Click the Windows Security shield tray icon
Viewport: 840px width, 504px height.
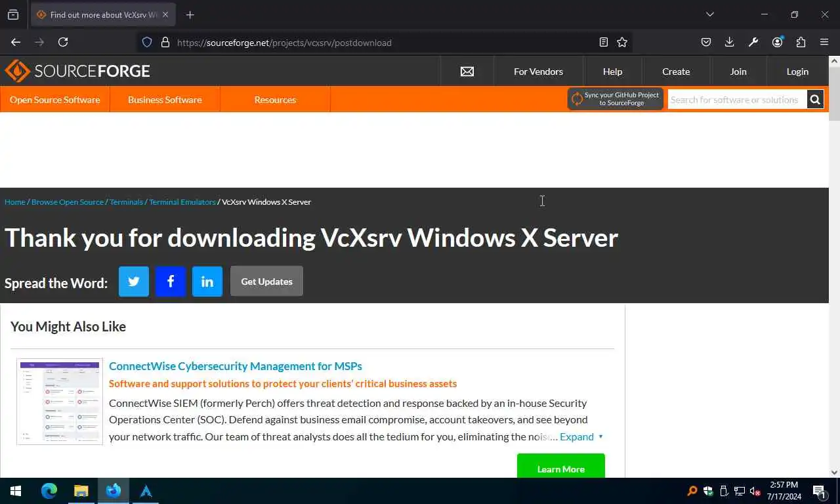(x=708, y=491)
